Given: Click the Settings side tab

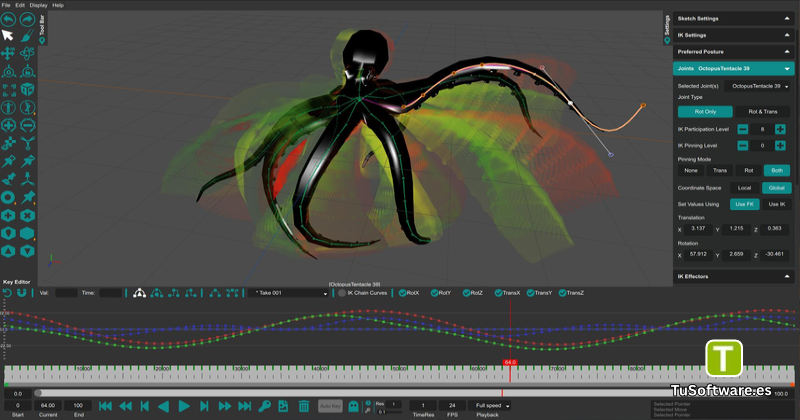Looking at the screenshot, I should [667, 29].
